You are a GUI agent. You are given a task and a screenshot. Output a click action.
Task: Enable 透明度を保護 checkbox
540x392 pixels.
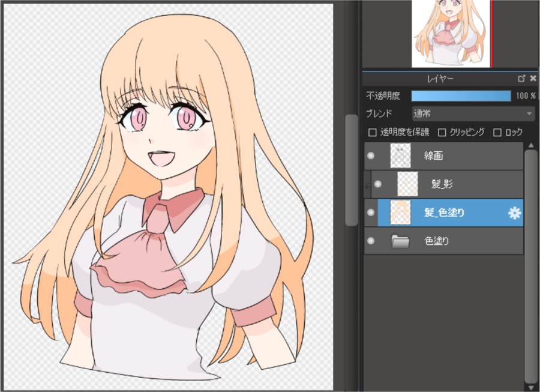372,132
